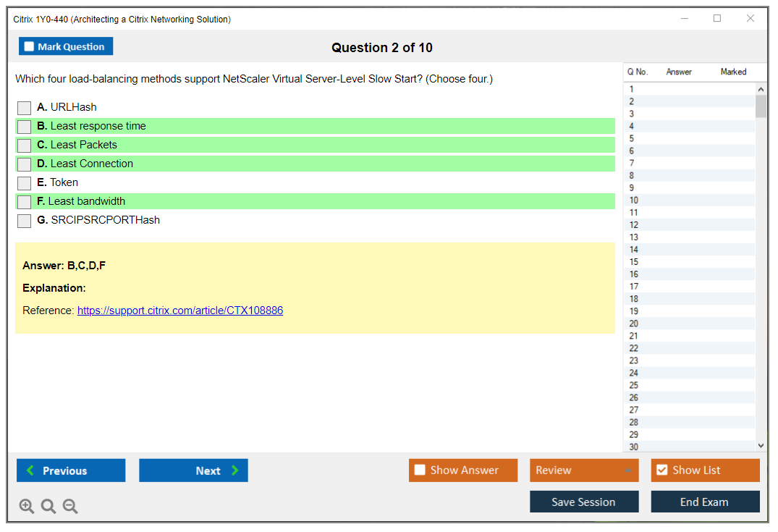Image resolution: width=778 pixels, height=532 pixels.
Task: Select option G. SRCIPSRCPORTHash
Action: pyautogui.click(x=25, y=221)
